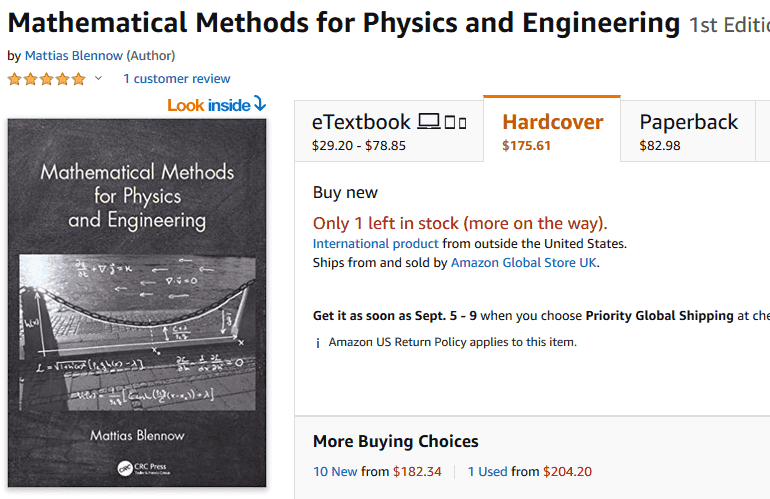
Task: Click the Look inside arrow label
Action: pos(216,105)
